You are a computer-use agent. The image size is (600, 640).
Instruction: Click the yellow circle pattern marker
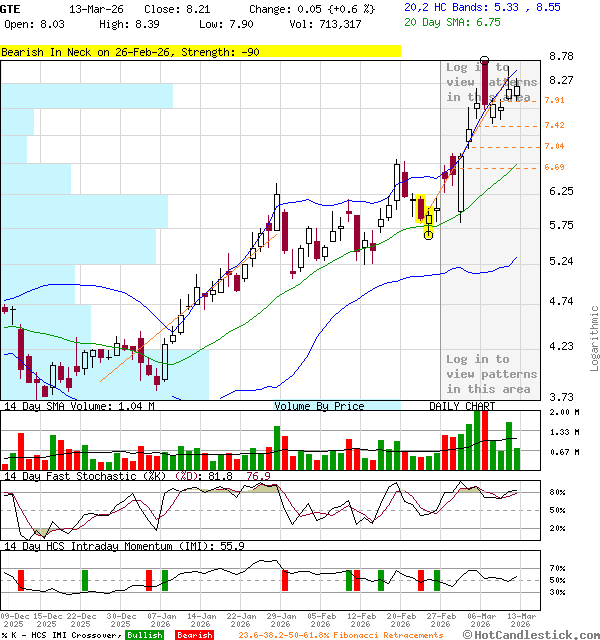(429, 234)
